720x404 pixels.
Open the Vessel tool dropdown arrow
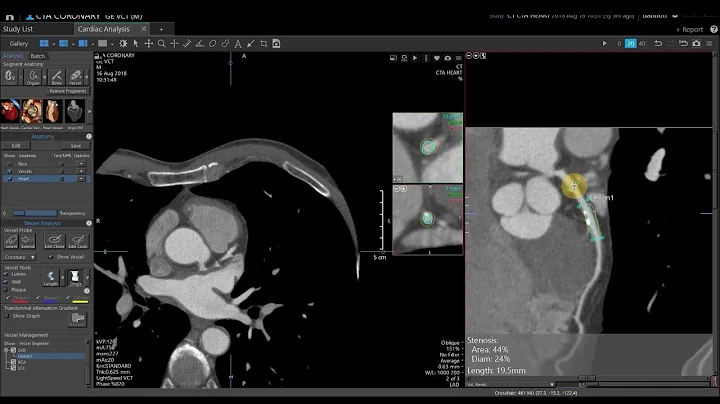86,77
